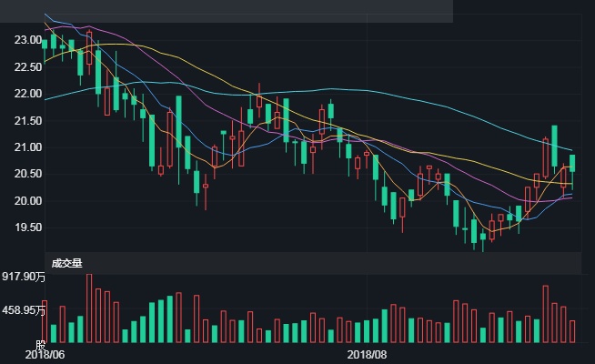Click the 股 unit label
Screen dimensions: 595x364
(x=39, y=345)
